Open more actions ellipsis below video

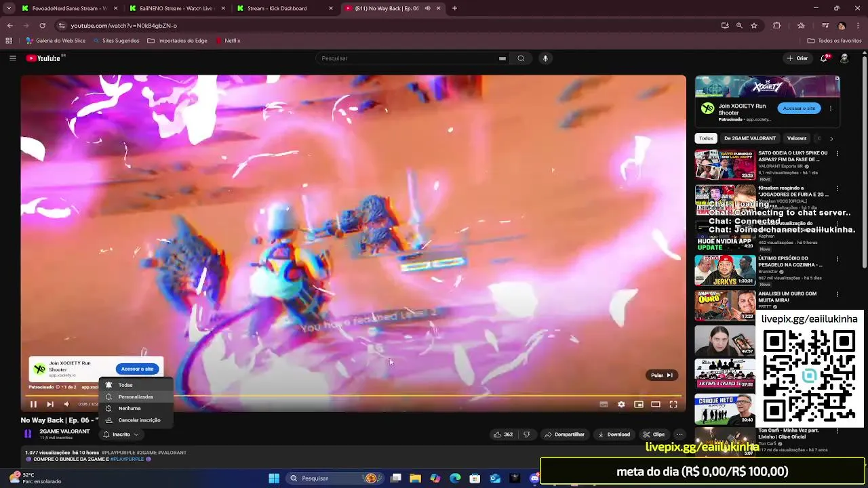pos(679,434)
